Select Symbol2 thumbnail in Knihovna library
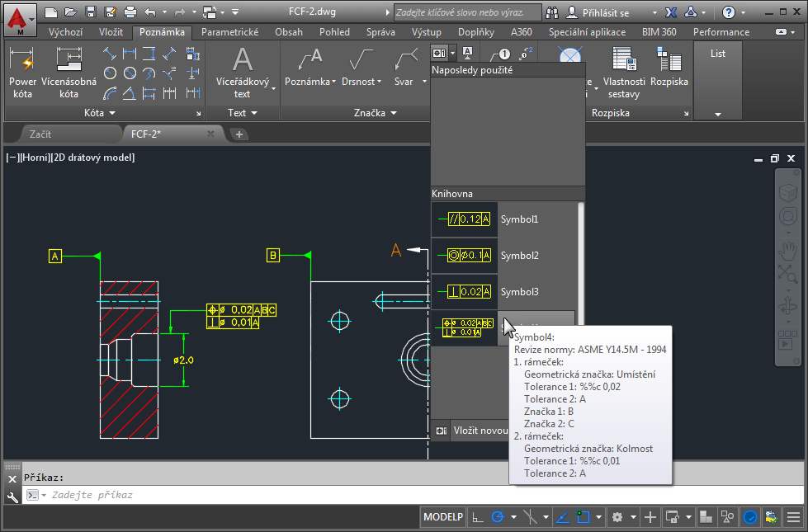 tap(465, 256)
